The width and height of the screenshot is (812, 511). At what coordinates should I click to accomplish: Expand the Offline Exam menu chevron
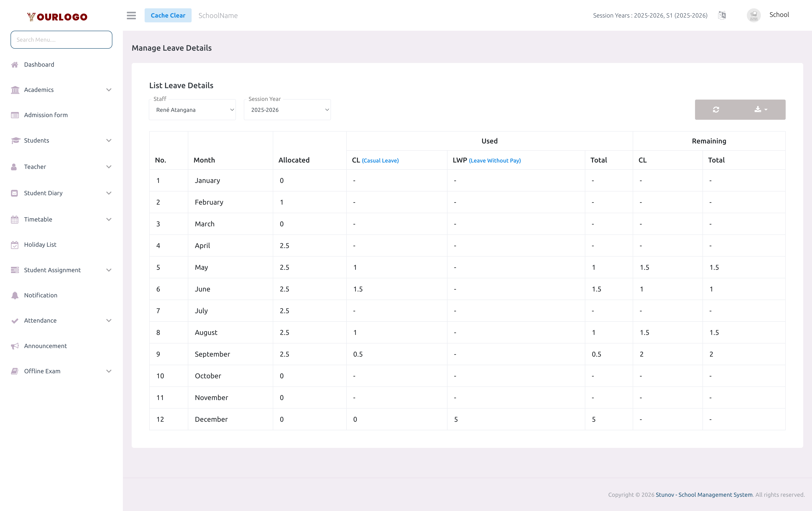click(109, 371)
